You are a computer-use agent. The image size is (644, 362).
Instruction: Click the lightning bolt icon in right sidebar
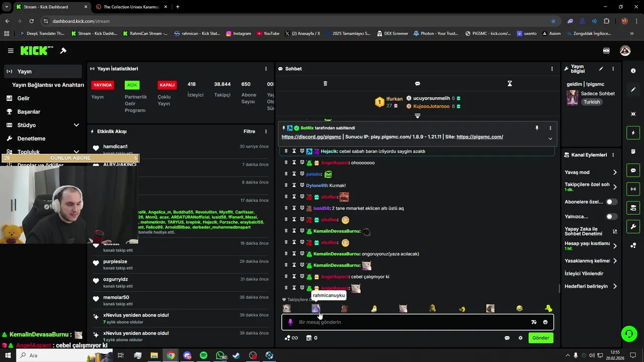tap(633, 133)
